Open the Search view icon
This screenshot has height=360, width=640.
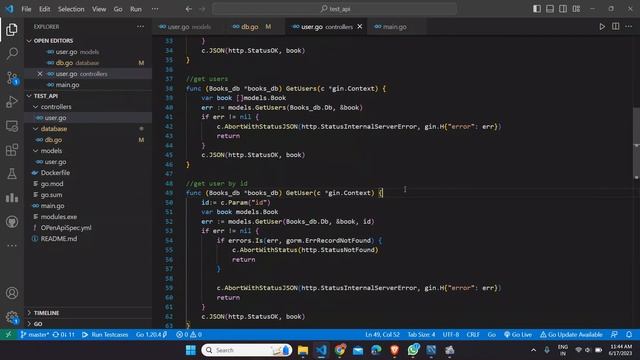12,53
